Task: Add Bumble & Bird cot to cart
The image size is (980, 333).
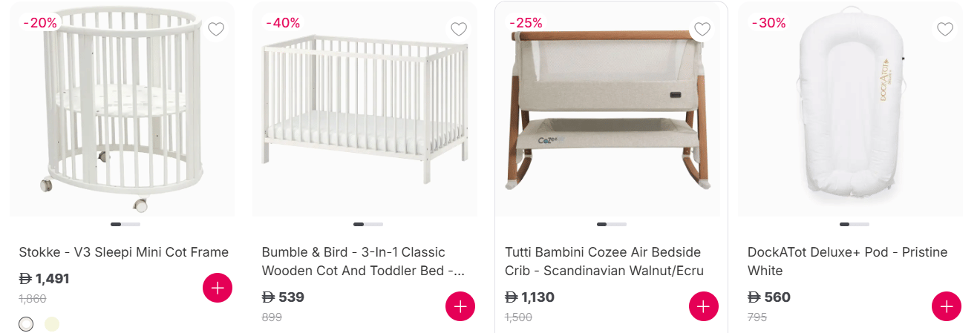Action: pos(460,306)
